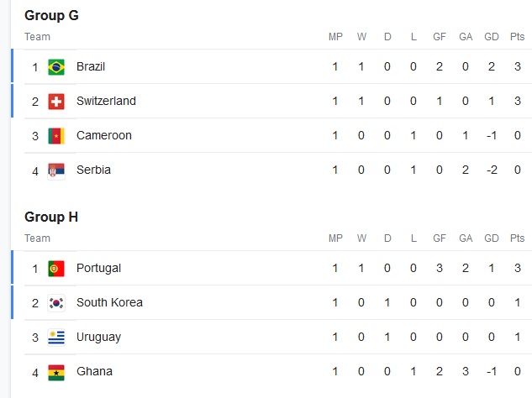This screenshot has height=398, width=532.
Task: Click the GD column header in Group H
Action: 492,238
